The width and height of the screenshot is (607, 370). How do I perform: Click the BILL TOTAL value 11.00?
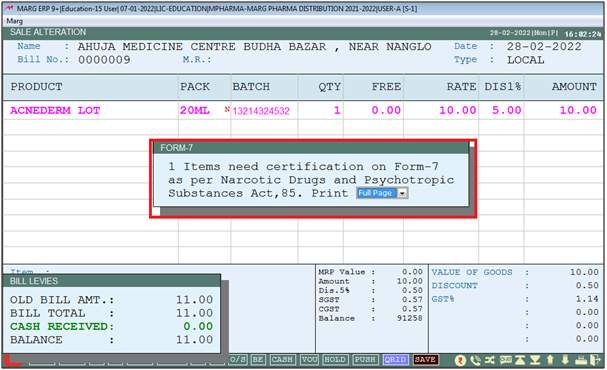(x=195, y=313)
